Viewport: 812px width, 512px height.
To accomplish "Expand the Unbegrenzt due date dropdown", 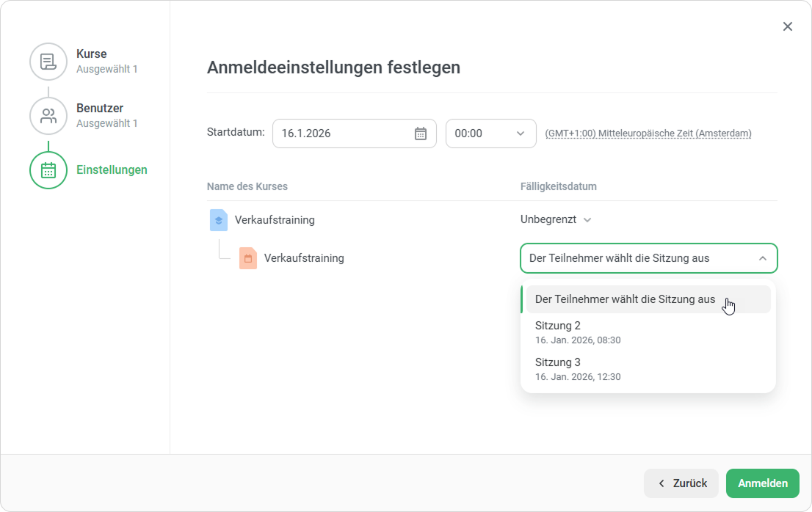I will click(x=556, y=219).
